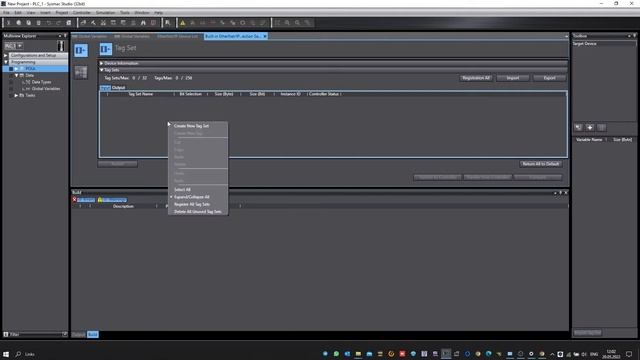Click the redo toolbar icon

58,23
